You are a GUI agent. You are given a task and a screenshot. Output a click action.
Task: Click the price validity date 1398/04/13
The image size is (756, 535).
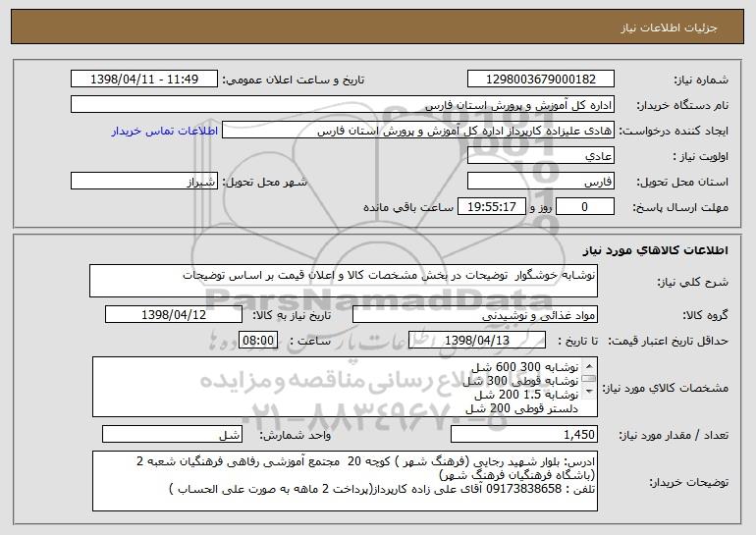477,341
